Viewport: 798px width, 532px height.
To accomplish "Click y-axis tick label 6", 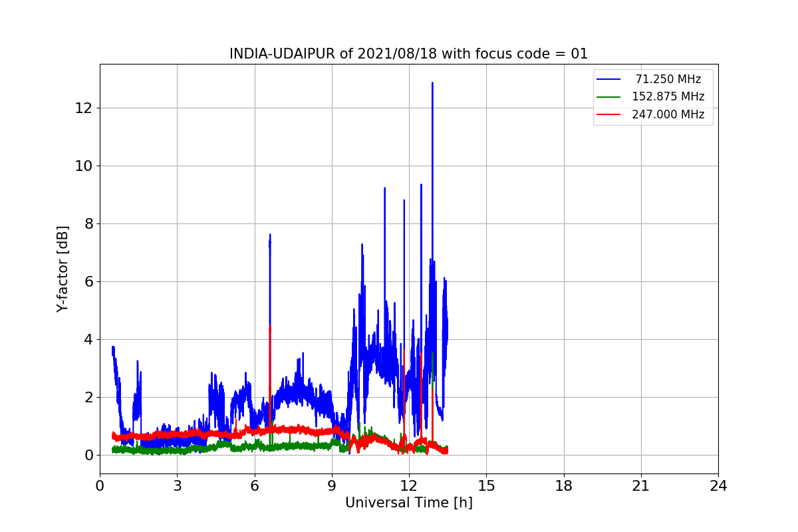I will tap(88, 281).
